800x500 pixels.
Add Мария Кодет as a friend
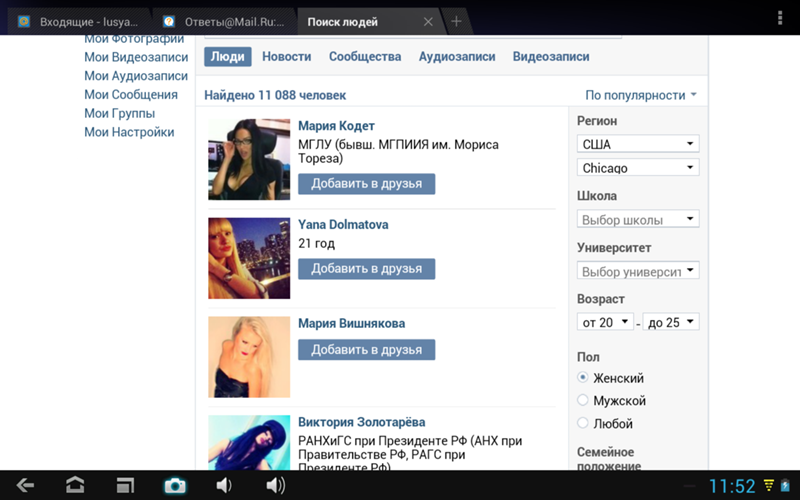[366, 184]
